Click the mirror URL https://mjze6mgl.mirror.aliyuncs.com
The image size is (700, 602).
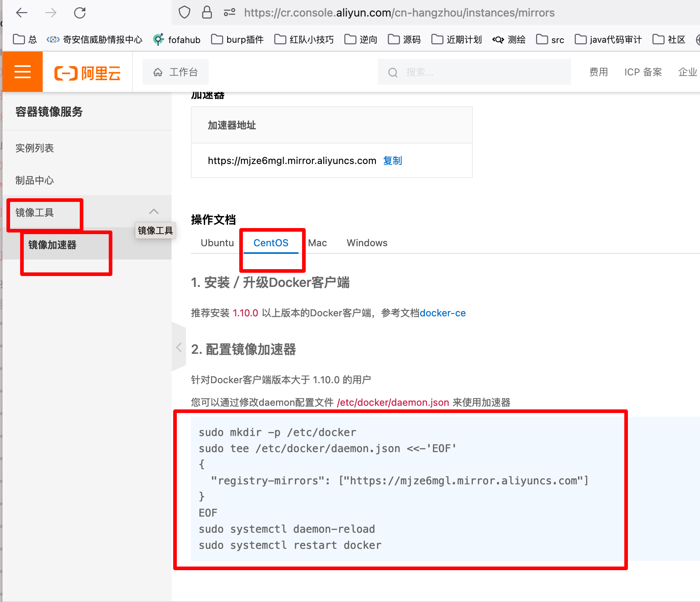pyautogui.click(x=292, y=160)
